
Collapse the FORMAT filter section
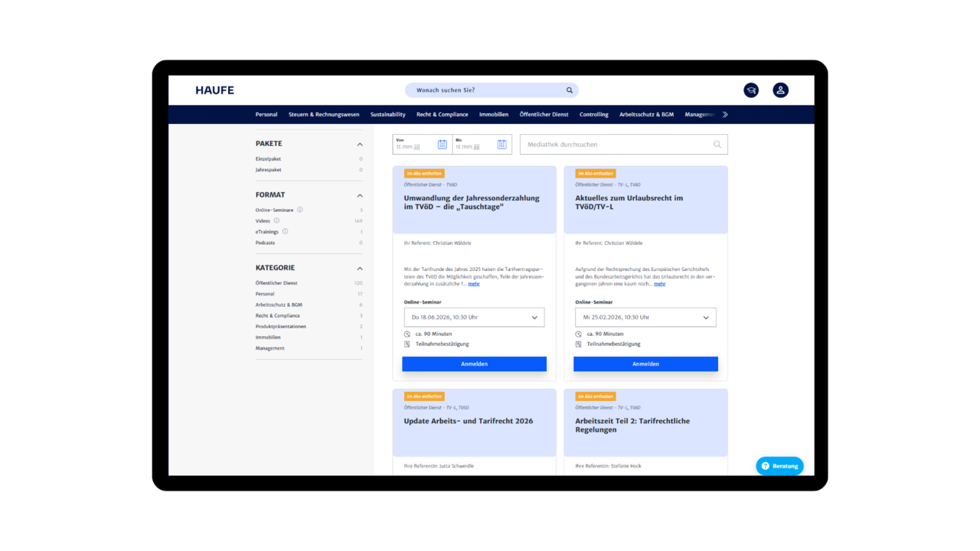pyautogui.click(x=360, y=195)
